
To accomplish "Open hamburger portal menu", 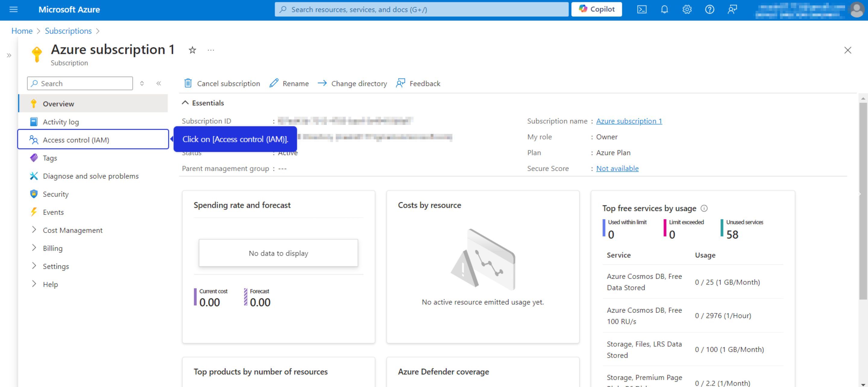I will pyautogui.click(x=14, y=9).
